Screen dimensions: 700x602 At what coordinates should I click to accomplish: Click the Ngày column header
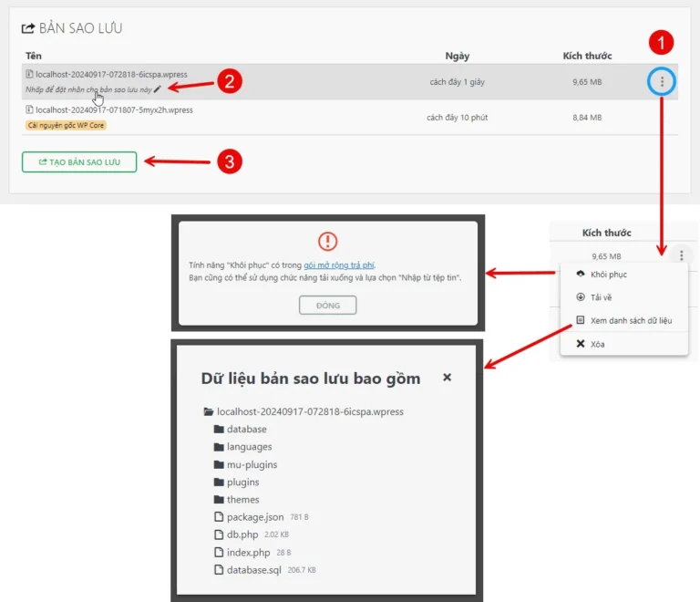point(458,57)
